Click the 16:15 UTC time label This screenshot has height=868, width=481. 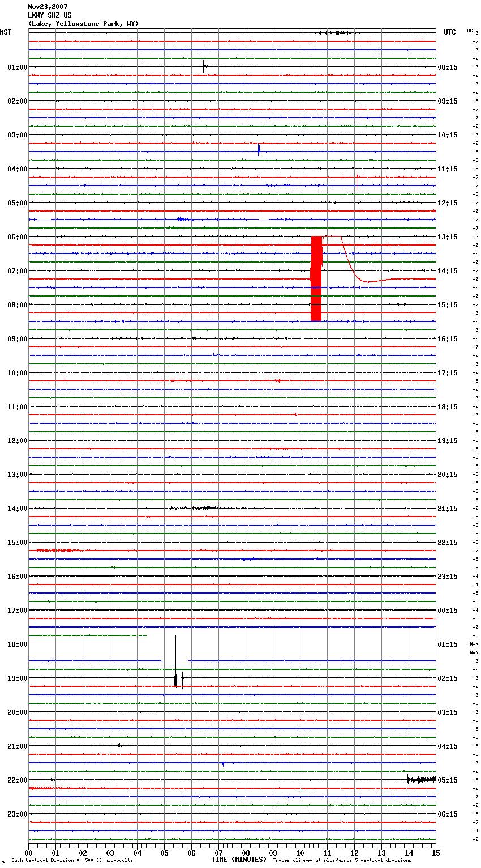(448, 339)
